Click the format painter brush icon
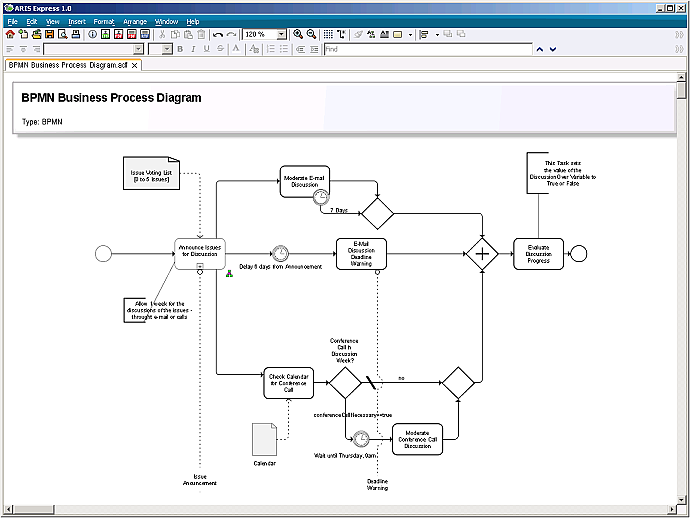Screen dimensions: 690x518 pos(358,34)
